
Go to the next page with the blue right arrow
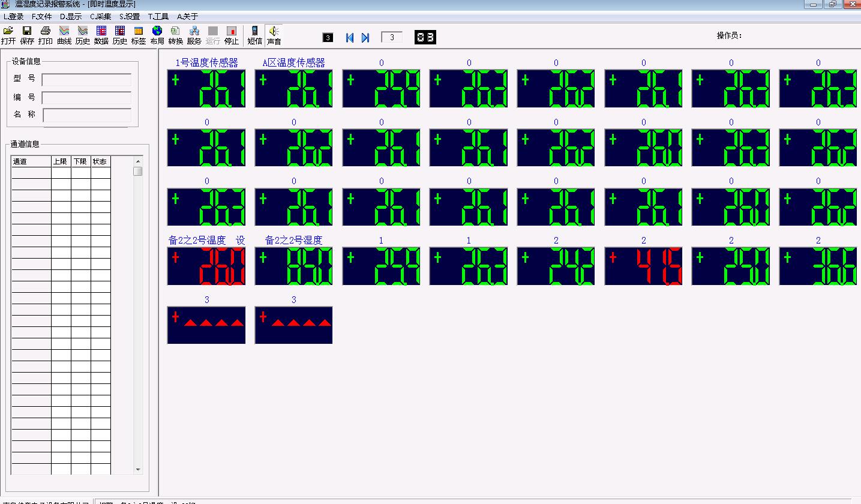click(365, 38)
